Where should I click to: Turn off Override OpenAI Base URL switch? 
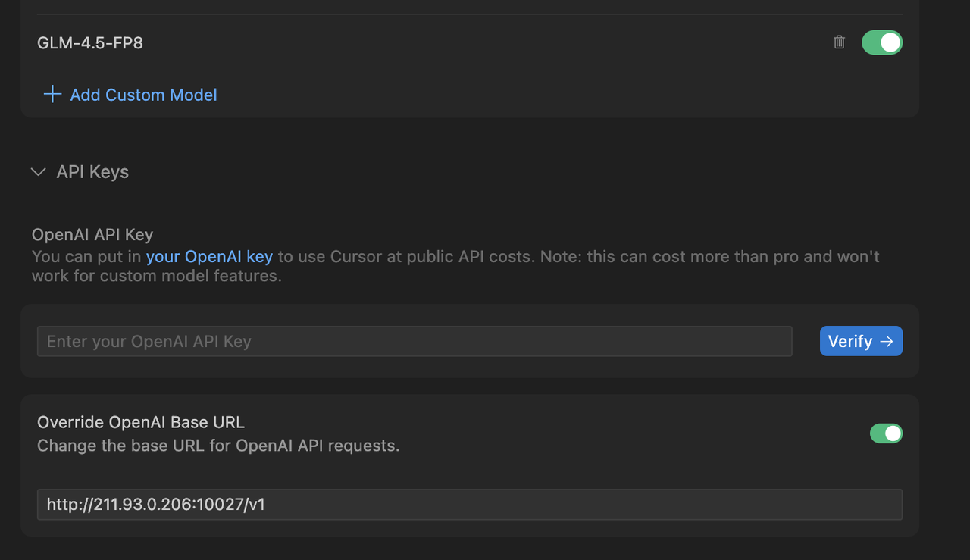[886, 433]
